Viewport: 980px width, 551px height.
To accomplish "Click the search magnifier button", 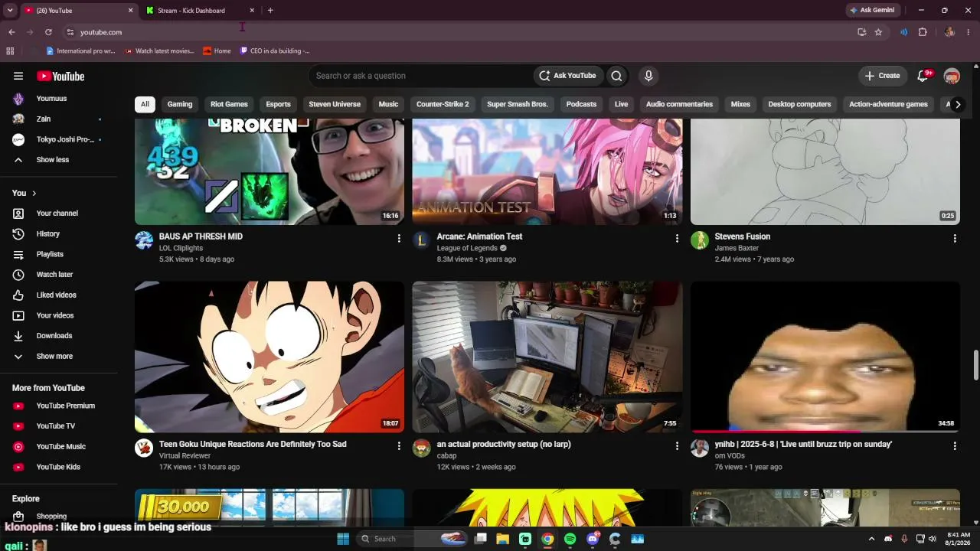I will click(616, 76).
